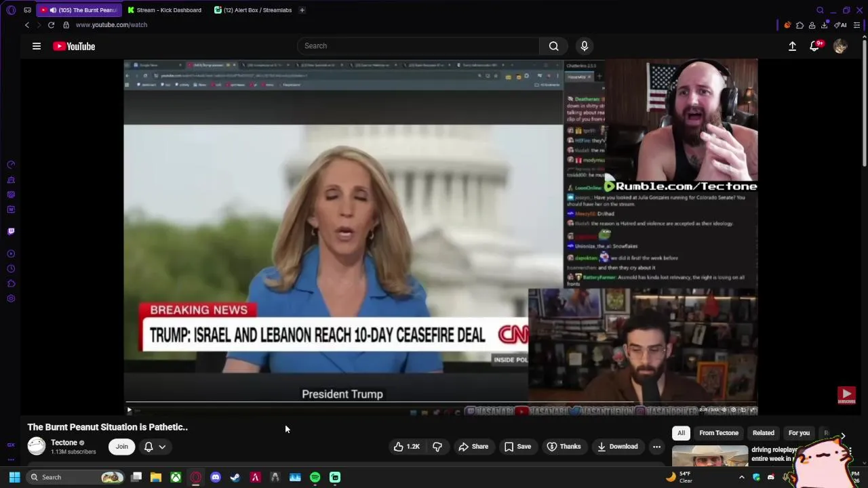This screenshot has width=868, height=488.
Task: Click the orange ad blocker extension icon
Action: point(787,25)
